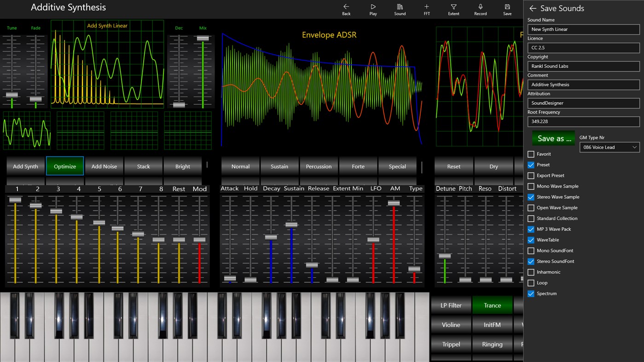This screenshot has height=362, width=644.
Task: Select the Optimize synth mode
Action: [64, 166]
